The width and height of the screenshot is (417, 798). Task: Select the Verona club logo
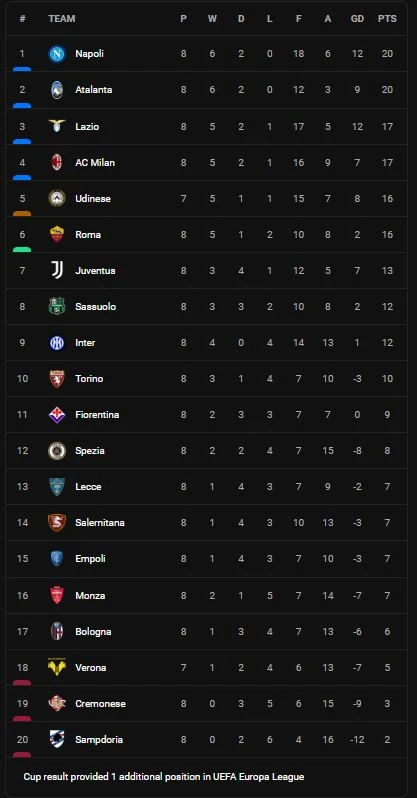(57, 667)
